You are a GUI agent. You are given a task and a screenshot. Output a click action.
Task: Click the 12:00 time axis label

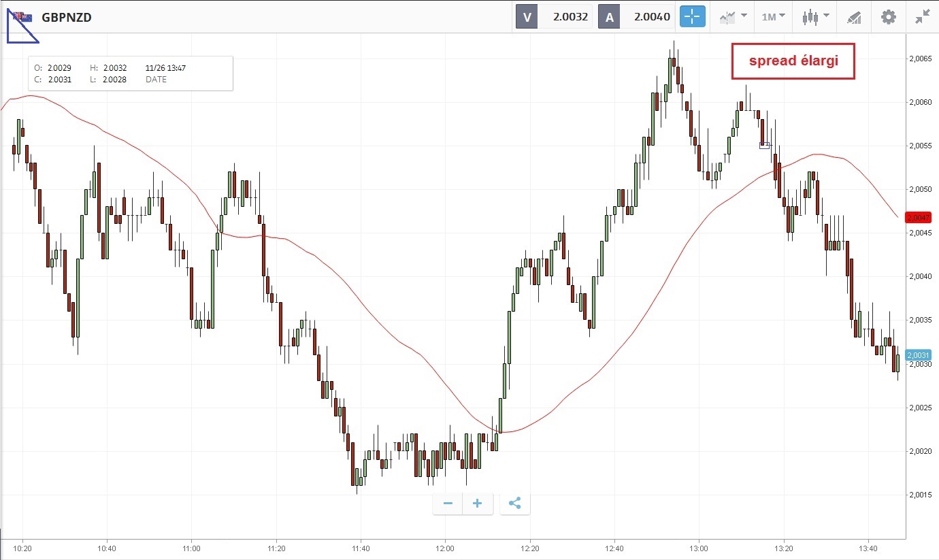point(445,548)
